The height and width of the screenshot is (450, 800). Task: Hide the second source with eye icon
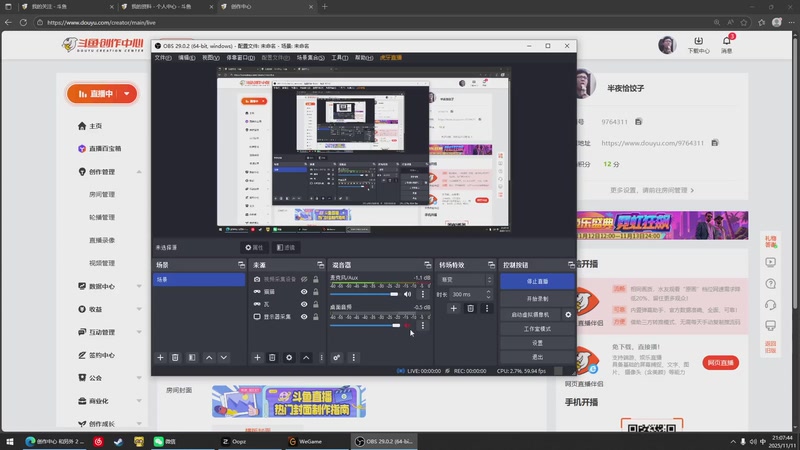(304, 291)
